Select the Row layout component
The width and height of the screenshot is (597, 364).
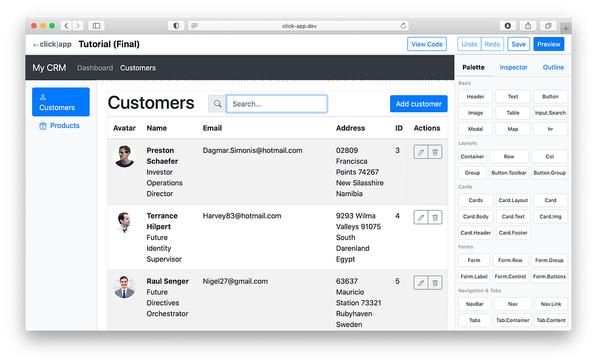pos(508,157)
